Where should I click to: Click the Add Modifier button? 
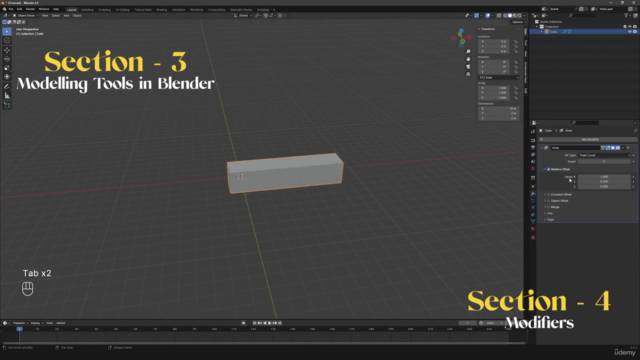(589, 140)
